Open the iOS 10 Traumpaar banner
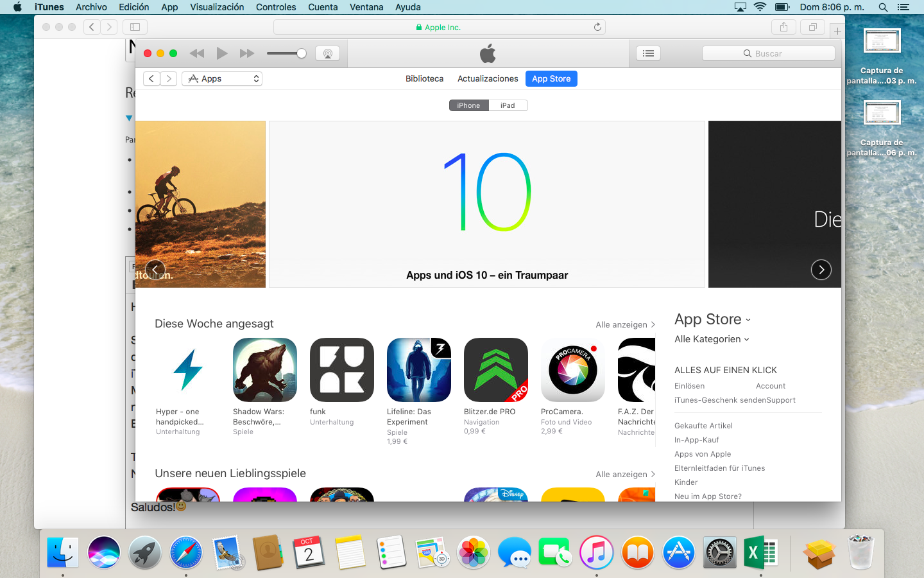Screen dimensions: 924x578 (487, 204)
